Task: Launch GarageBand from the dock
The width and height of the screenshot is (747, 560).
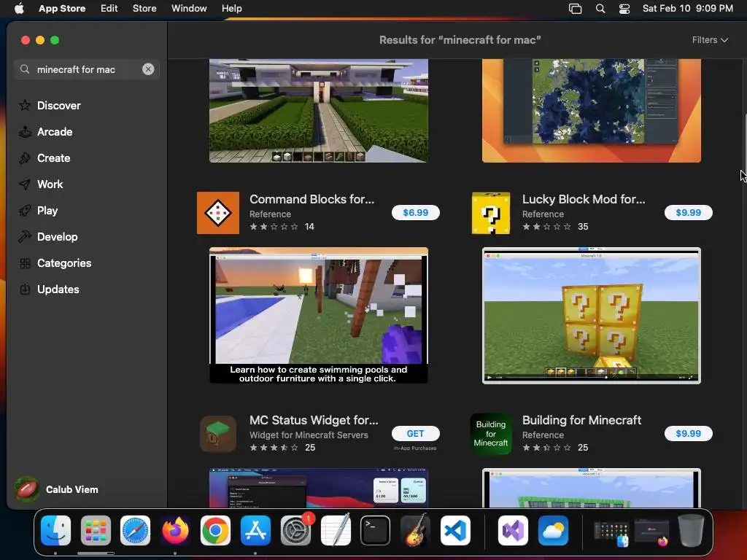Action: pyautogui.click(x=415, y=530)
